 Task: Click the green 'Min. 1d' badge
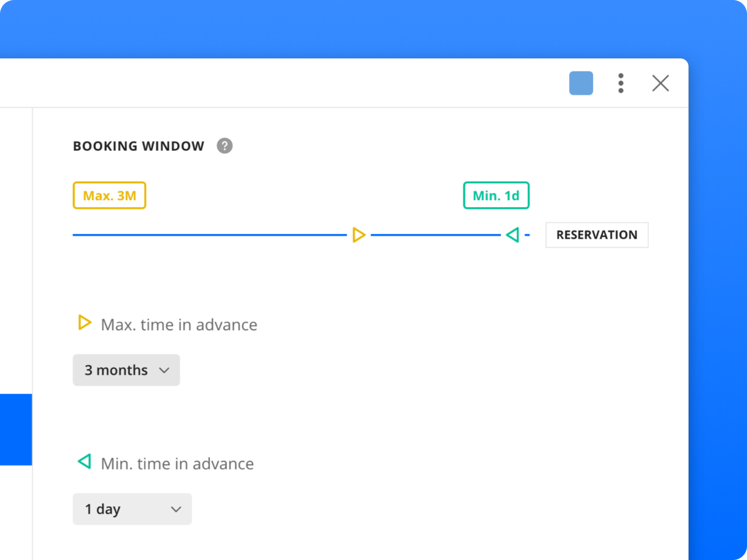point(496,195)
